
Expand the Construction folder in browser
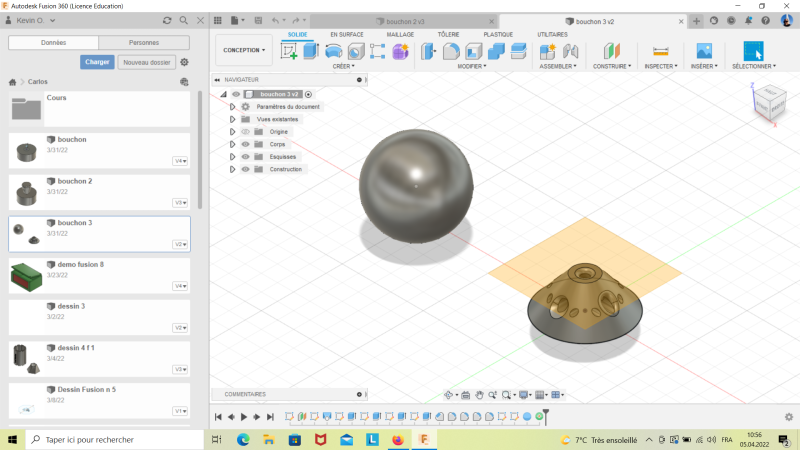232,169
